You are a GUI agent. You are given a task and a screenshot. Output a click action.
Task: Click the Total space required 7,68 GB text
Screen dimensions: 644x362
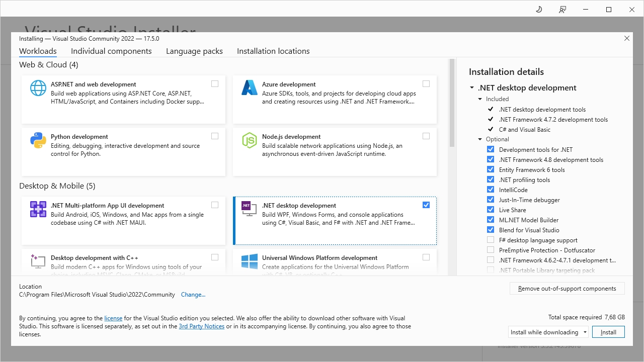[x=587, y=317]
